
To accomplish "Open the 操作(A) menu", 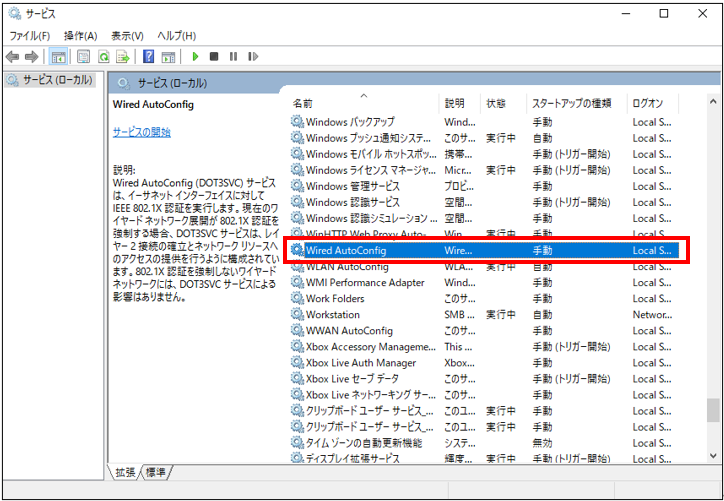I will click(82, 36).
